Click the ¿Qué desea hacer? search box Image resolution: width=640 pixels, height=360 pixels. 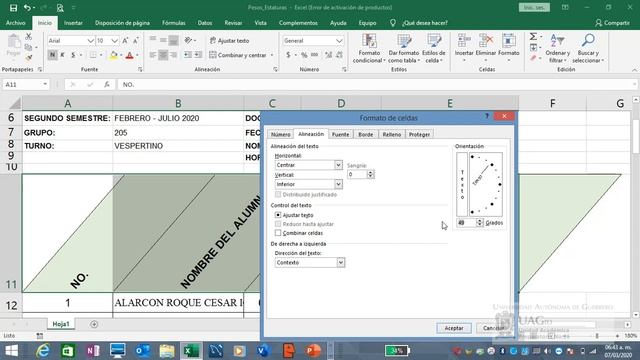[424, 23]
